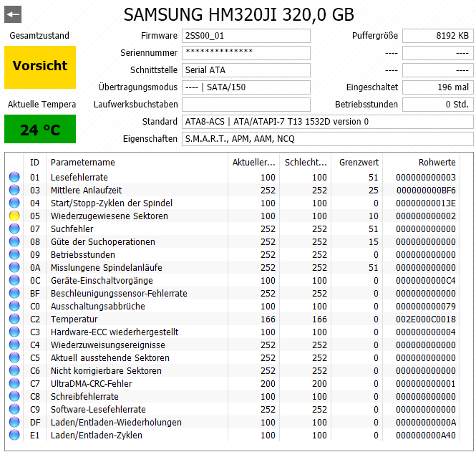Click the status icon for Beschleunigungssensor-Fehlerrate
This screenshot has width=476, height=452.
click(x=14, y=293)
